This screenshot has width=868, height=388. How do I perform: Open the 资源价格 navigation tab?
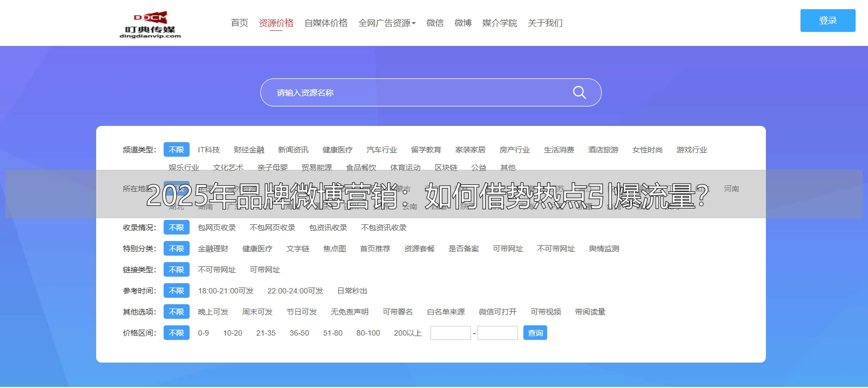coord(276,23)
